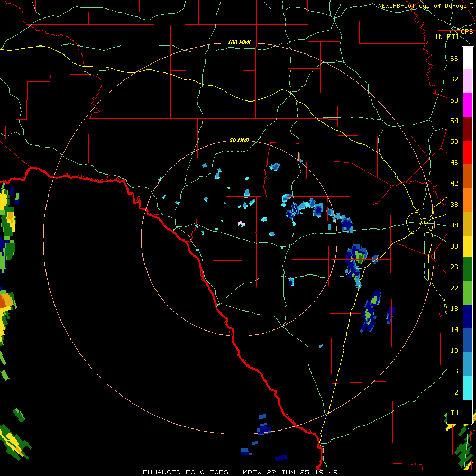Click the cyan 10 kft legend swatch
Viewport: 476px width, 476px height.
467,388
